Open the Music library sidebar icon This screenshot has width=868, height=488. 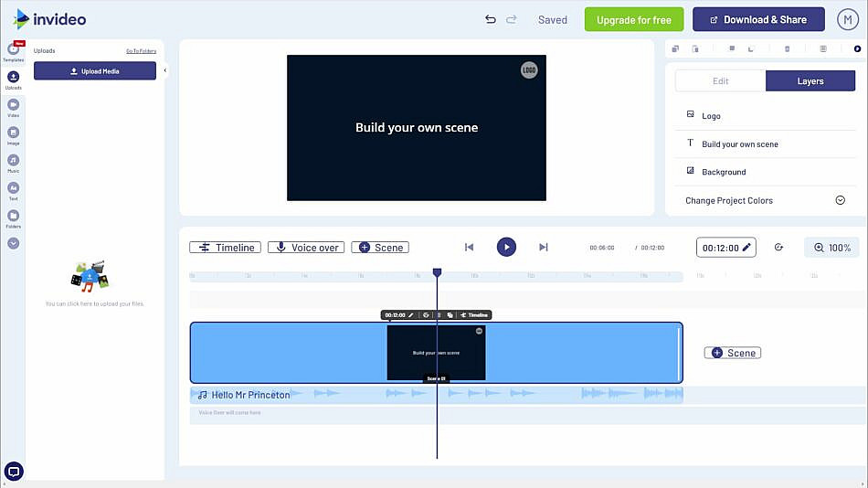click(x=13, y=161)
